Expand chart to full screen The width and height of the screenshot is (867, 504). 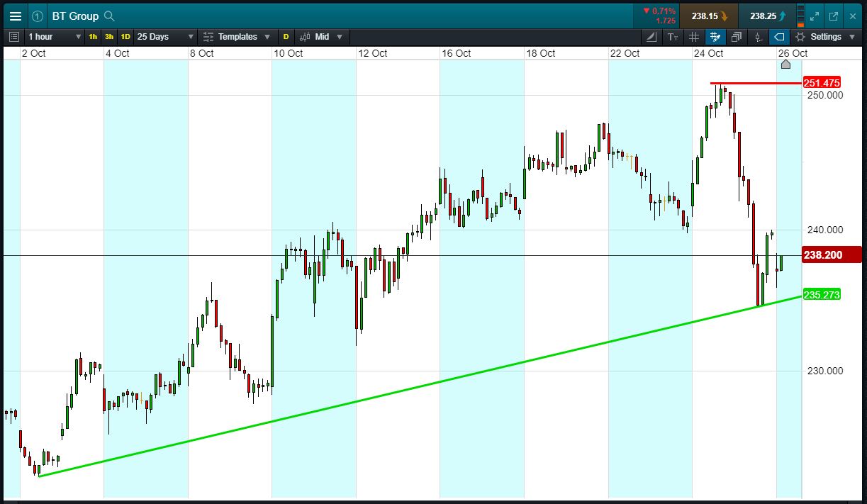tap(815, 16)
